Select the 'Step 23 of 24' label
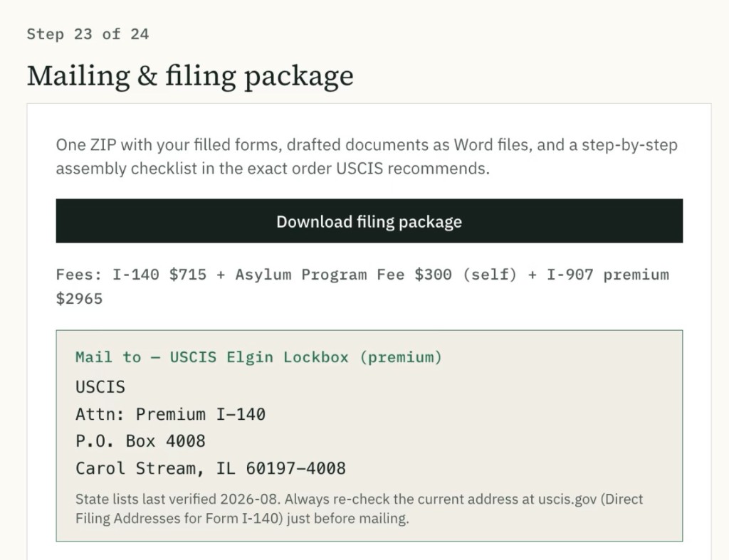Screen dimensions: 729x560 coord(88,34)
